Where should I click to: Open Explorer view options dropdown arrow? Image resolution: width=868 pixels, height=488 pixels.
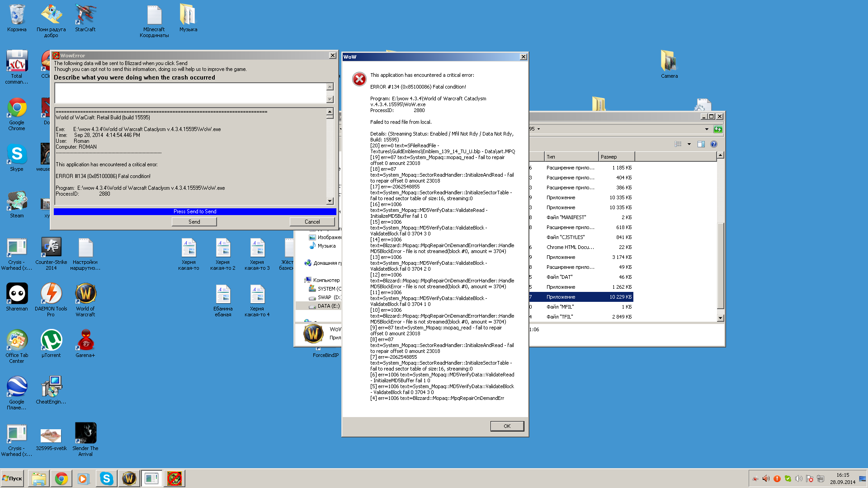click(689, 144)
